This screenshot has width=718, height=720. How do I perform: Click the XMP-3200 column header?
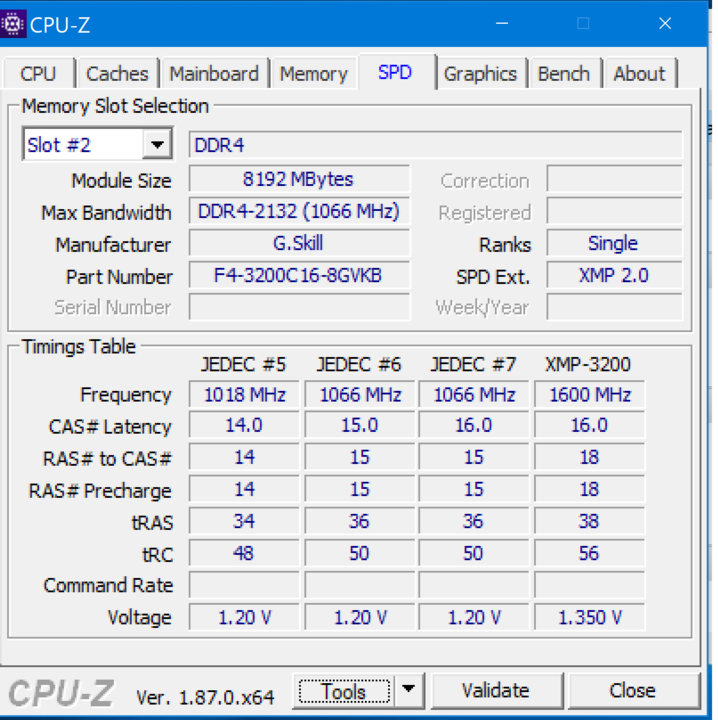(588, 365)
